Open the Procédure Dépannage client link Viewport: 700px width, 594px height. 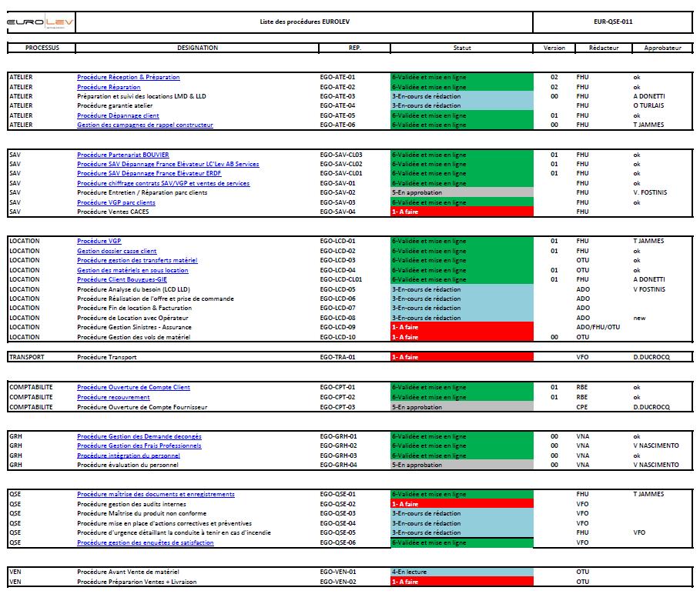(x=118, y=115)
